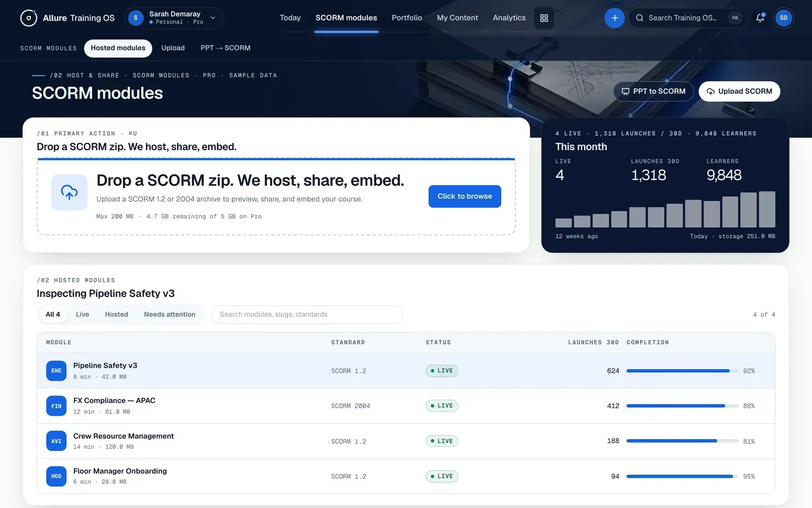Click the Allure Training OS logo icon

28,18
